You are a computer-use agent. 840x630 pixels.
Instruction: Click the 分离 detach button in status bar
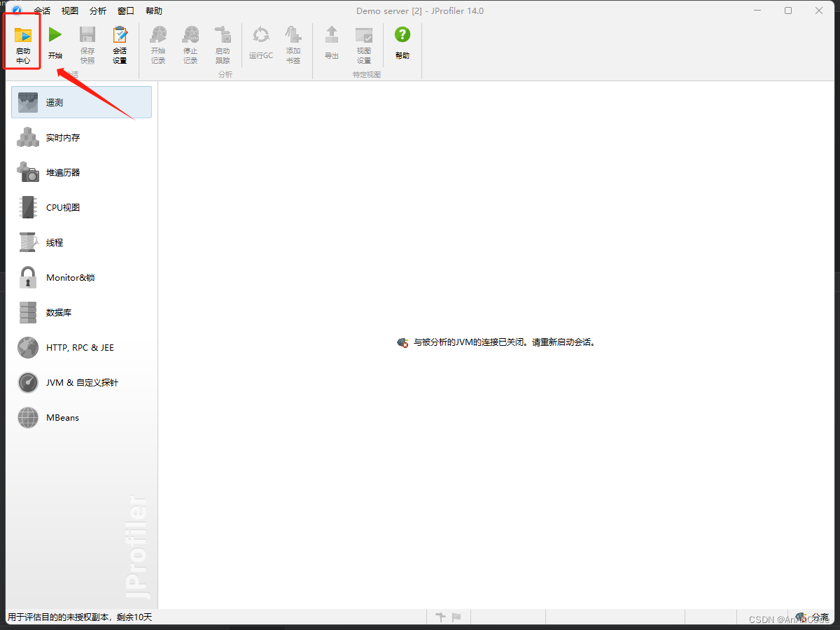tap(813, 617)
